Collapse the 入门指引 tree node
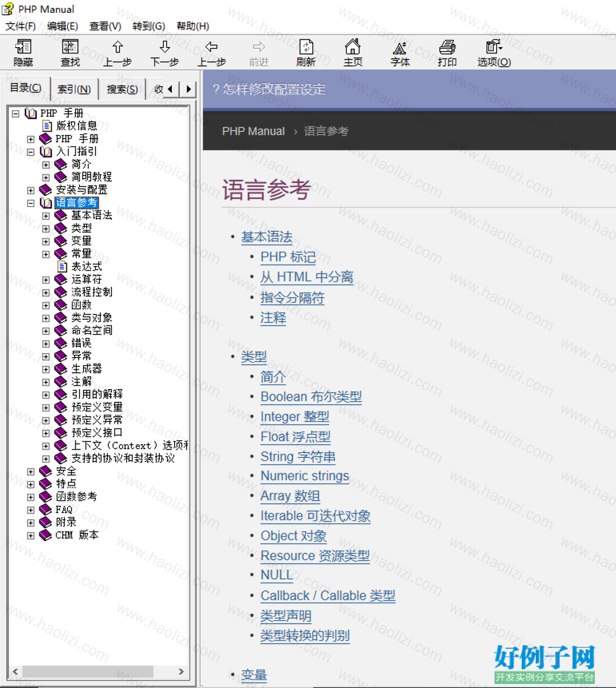Screen dimensions: 616x688 [x=31, y=152]
